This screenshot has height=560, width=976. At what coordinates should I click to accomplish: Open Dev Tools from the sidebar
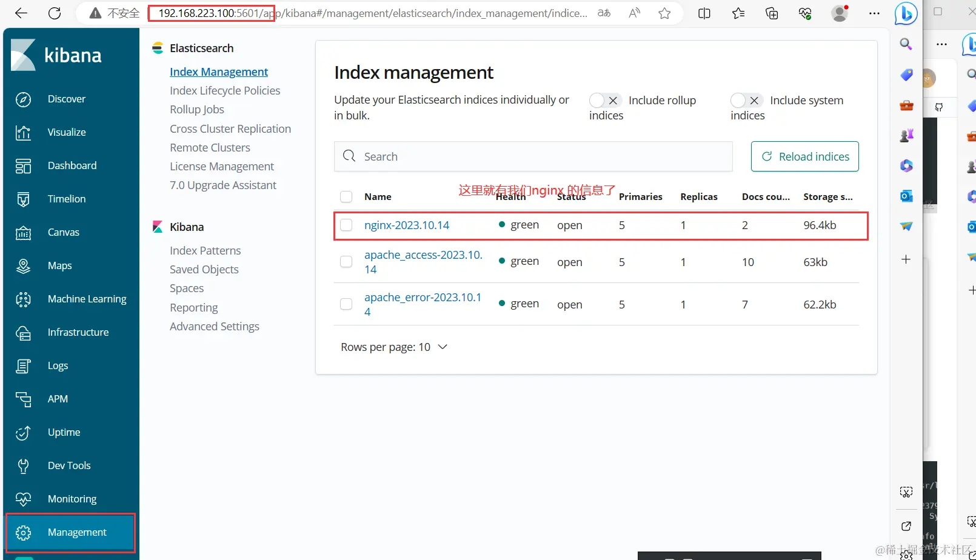tap(69, 465)
